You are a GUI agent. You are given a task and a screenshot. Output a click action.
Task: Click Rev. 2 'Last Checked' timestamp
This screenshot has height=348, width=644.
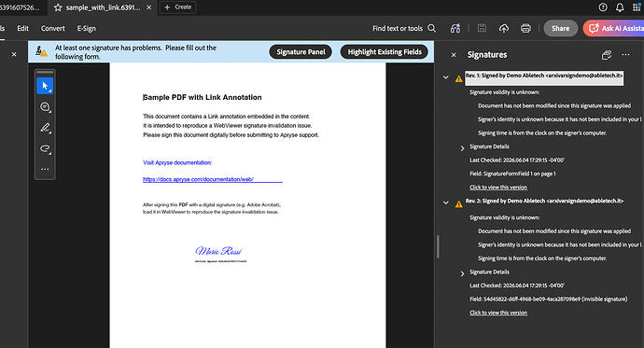[x=517, y=285]
